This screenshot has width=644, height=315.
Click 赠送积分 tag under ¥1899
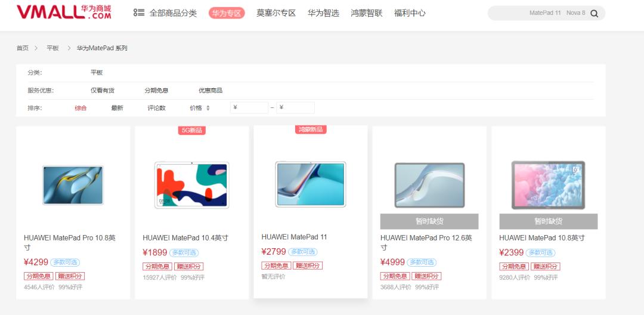tap(188, 267)
